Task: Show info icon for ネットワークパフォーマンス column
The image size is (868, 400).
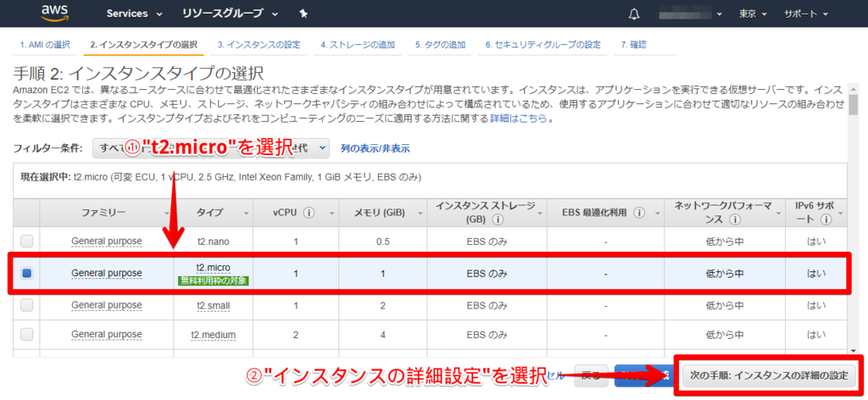Action: 735,219
